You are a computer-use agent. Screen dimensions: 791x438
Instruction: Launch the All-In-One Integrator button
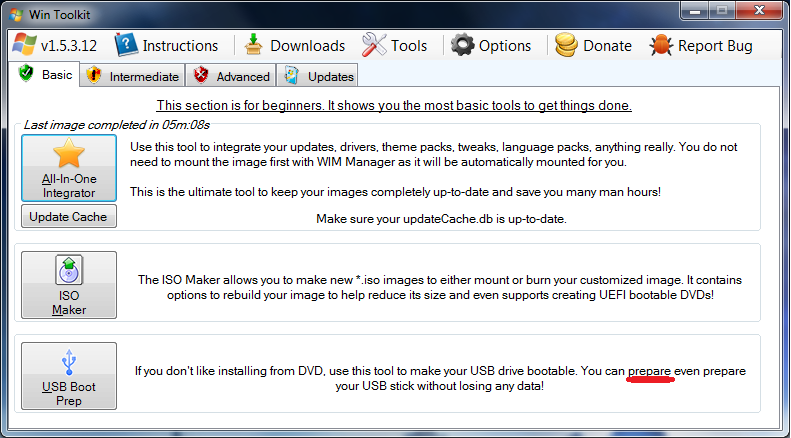tap(69, 168)
